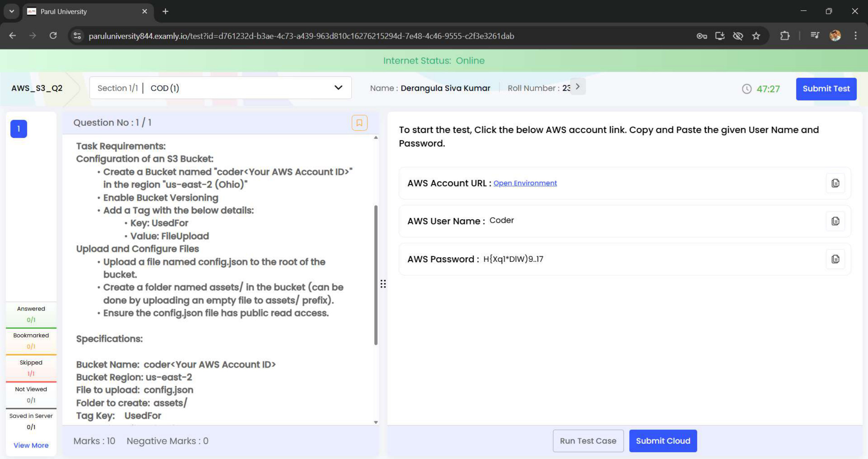Select question number 1 in the sidebar
Image resolution: width=868 pixels, height=459 pixels.
[x=18, y=129]
